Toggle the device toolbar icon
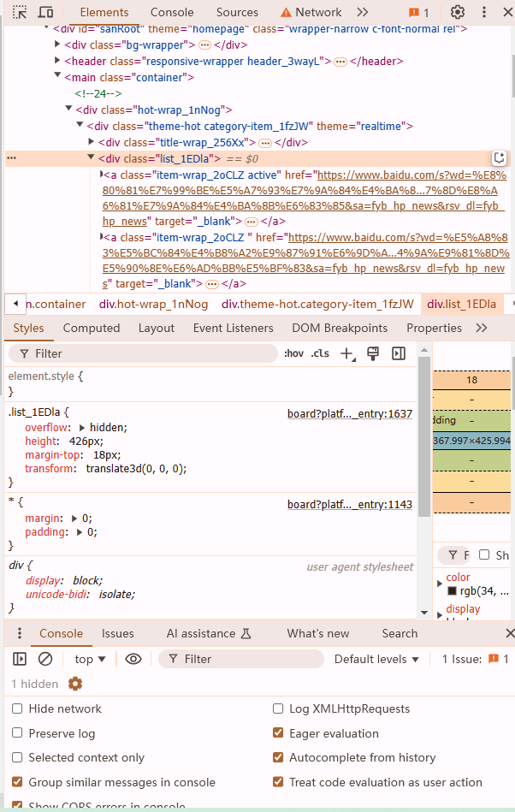 tap(45, 13)
